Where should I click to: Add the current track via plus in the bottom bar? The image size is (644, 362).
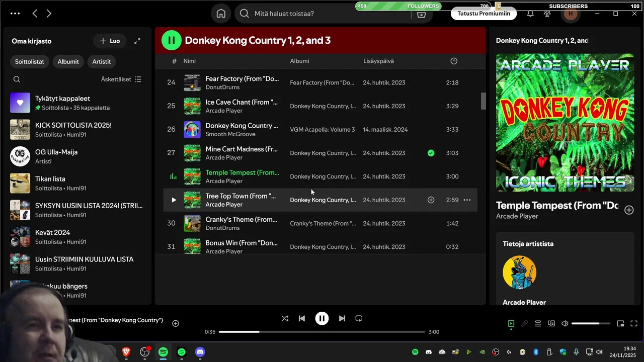pos(176,323)
